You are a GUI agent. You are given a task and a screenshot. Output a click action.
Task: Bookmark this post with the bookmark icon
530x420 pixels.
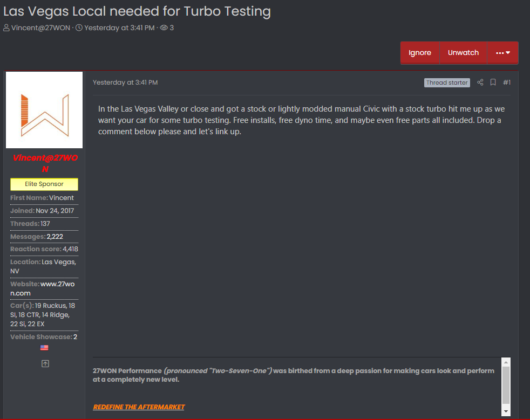coord(493,82)
